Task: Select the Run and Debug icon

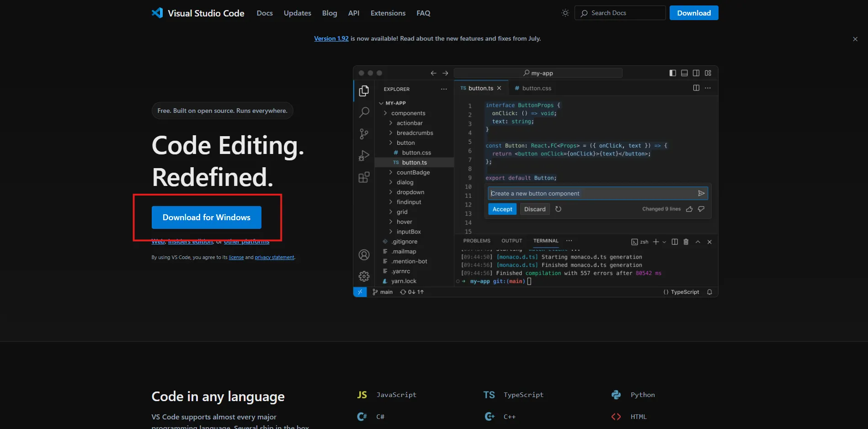Action: 363,155
